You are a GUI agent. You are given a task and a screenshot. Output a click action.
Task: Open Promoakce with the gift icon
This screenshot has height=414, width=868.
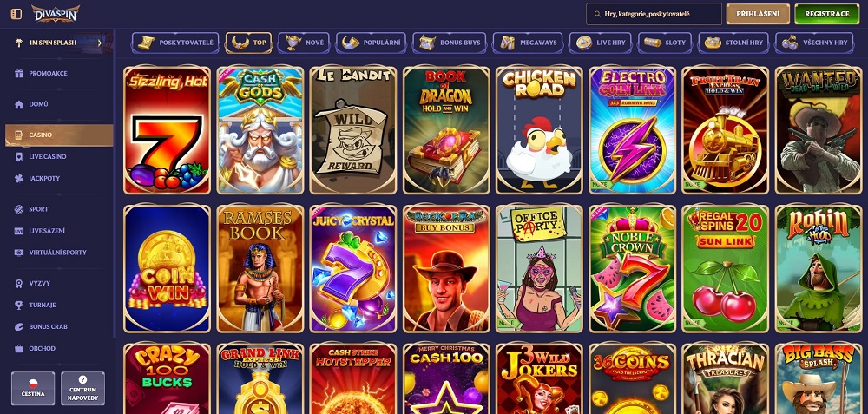pos(19,73)
